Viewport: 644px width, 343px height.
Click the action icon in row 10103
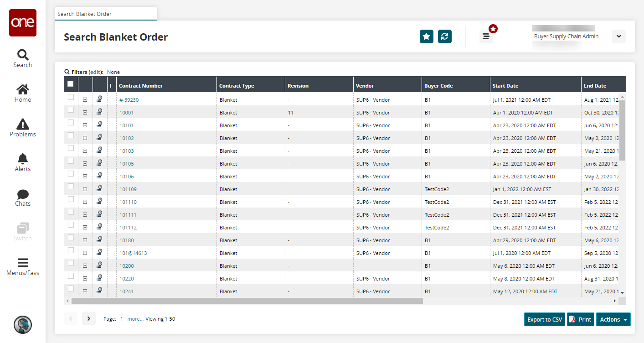pyautogui.click(x=99, y=151)
